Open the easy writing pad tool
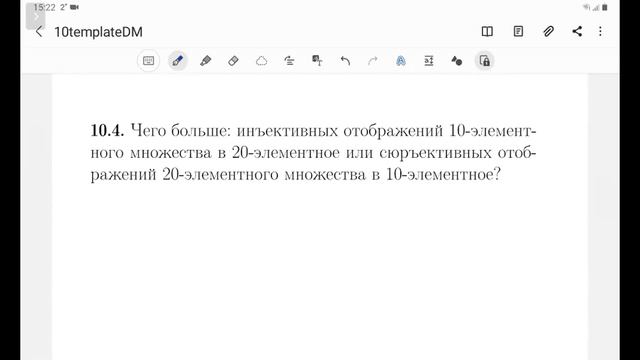Screen dimensions: 640x360 [x=429, y=61]
